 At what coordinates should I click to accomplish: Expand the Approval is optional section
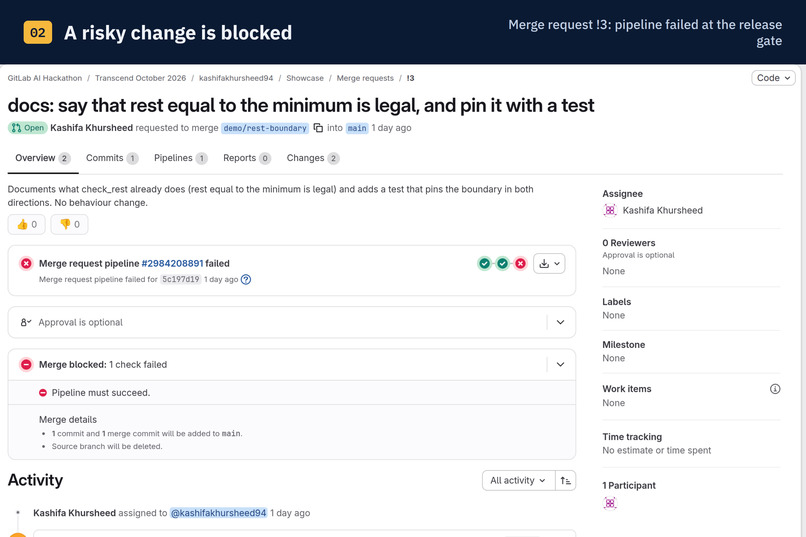(560, 322)
